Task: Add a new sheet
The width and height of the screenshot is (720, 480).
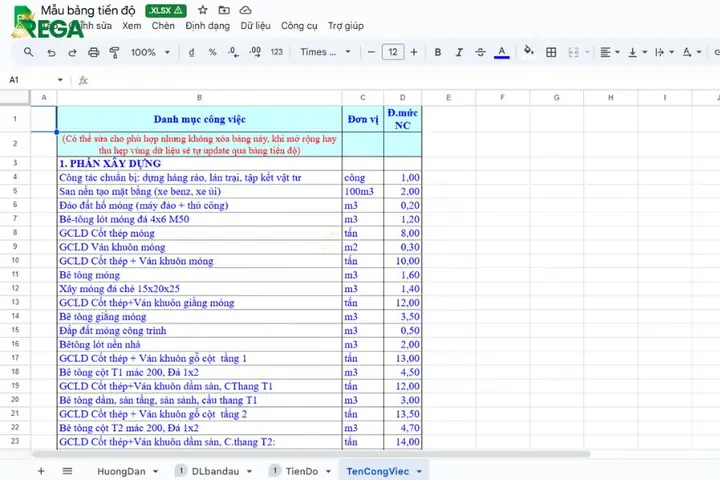Action: 41,471
